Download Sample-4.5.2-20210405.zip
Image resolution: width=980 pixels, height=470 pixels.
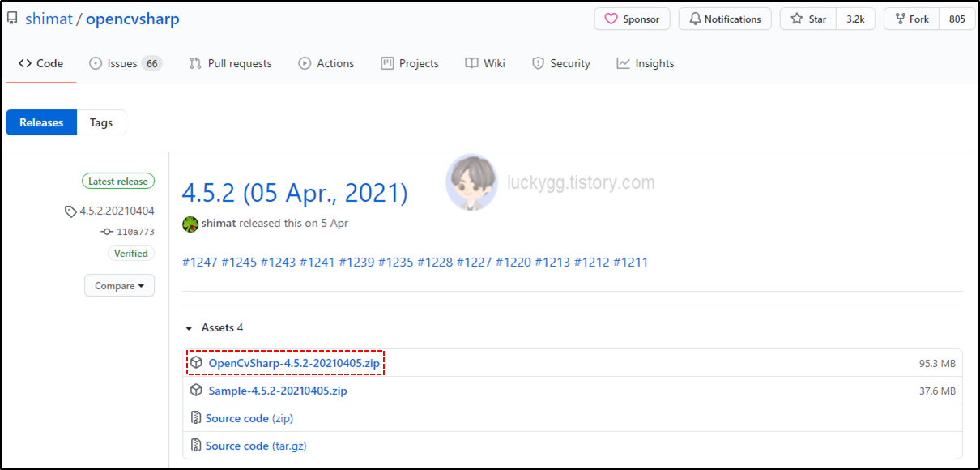277,390
